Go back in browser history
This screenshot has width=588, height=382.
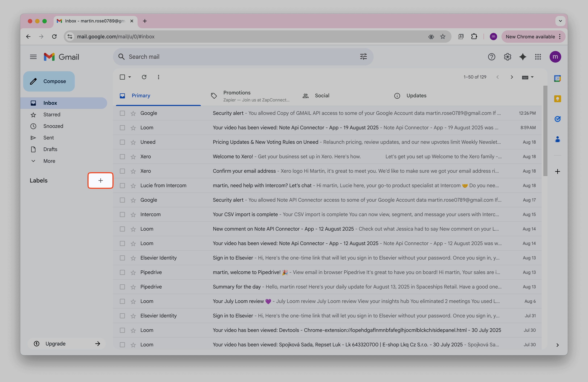point(28,37)
